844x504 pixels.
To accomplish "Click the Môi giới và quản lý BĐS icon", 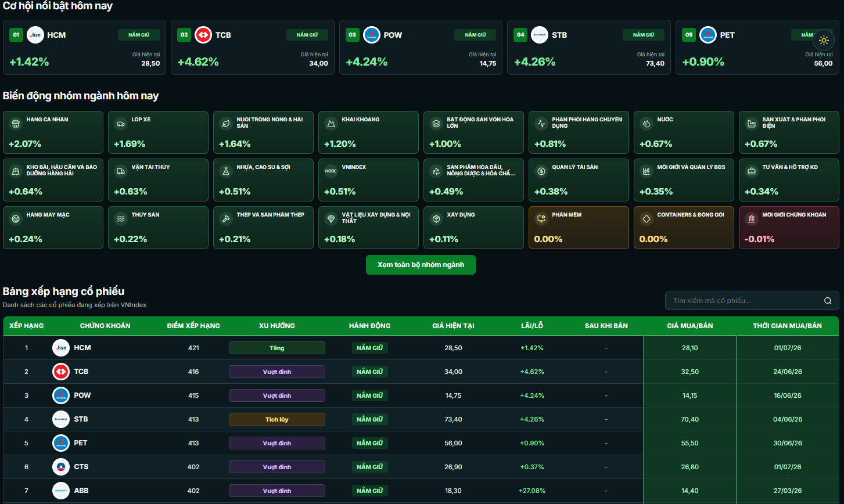I will click(647, 171).
